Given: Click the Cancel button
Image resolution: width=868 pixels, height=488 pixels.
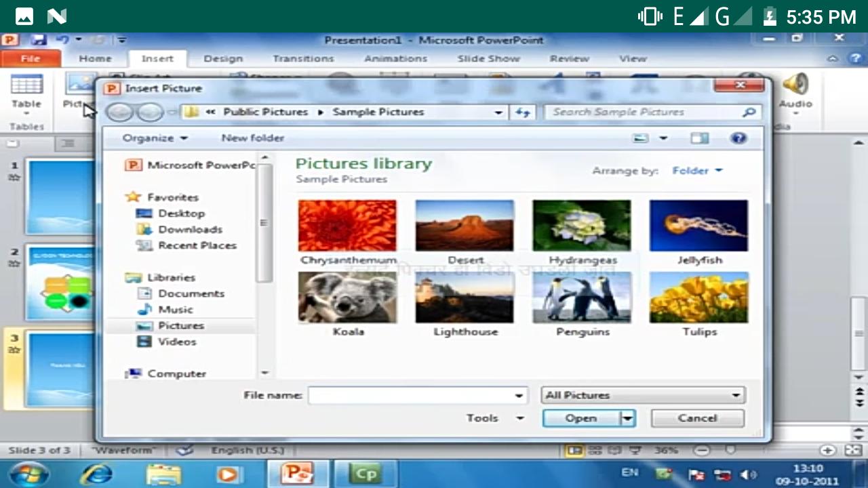Looking at the screenshot, I should click(x=697, y=418).
